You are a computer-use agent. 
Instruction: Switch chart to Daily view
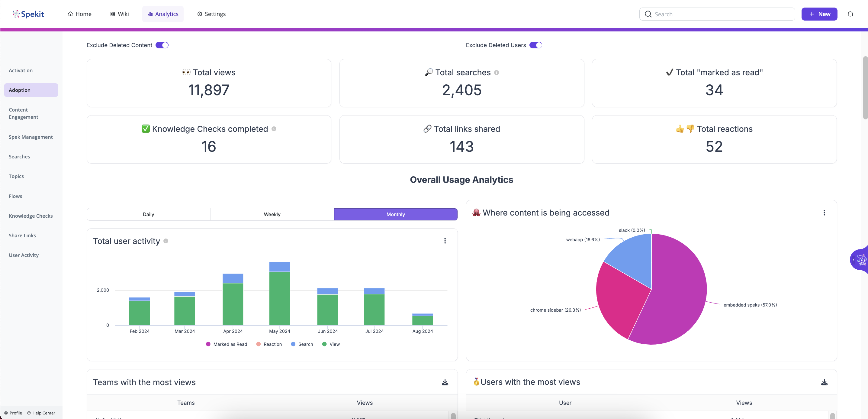148,214
